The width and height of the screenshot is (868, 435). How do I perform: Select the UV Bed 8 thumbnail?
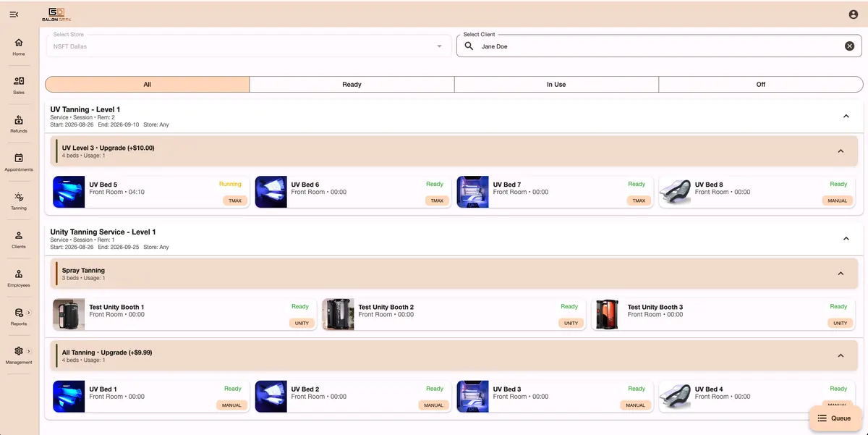(675, 192)
